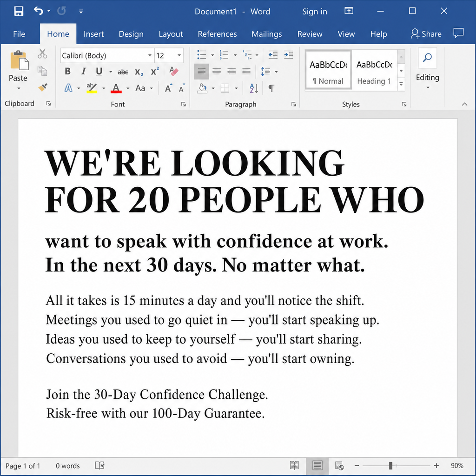Sign in to Office account

pos(315,12)
